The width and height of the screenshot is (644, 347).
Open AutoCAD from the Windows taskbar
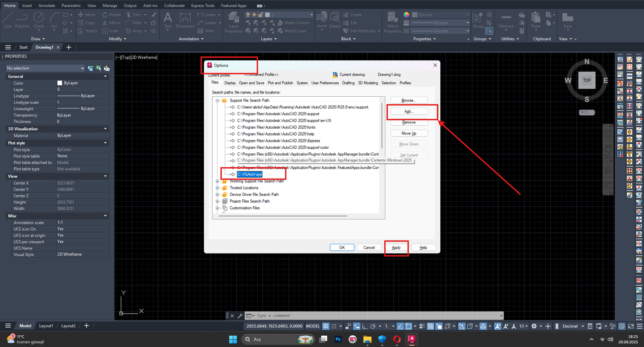(411, 339)
